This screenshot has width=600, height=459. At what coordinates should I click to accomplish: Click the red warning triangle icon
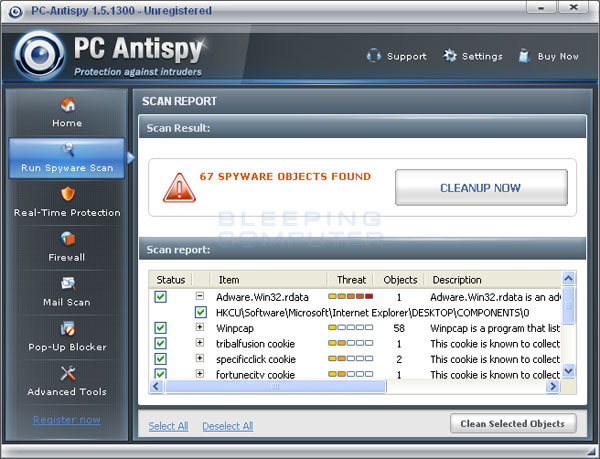click(x=179, y=188)
